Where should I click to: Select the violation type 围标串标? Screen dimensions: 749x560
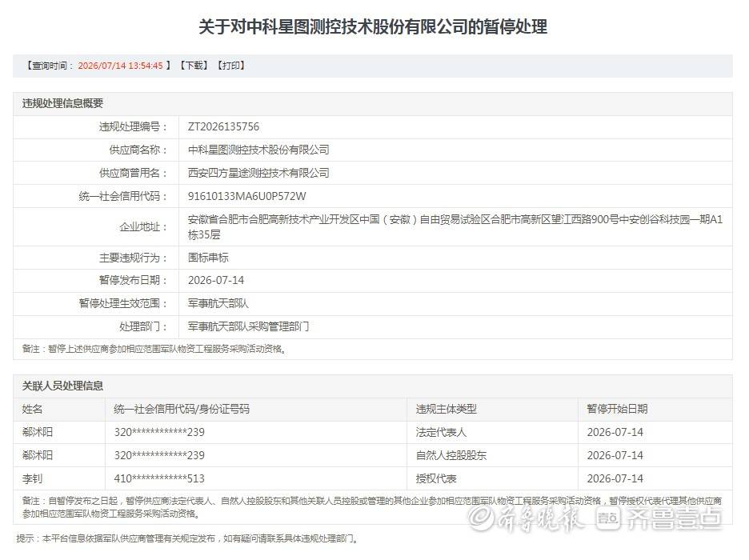pos(208,258)
